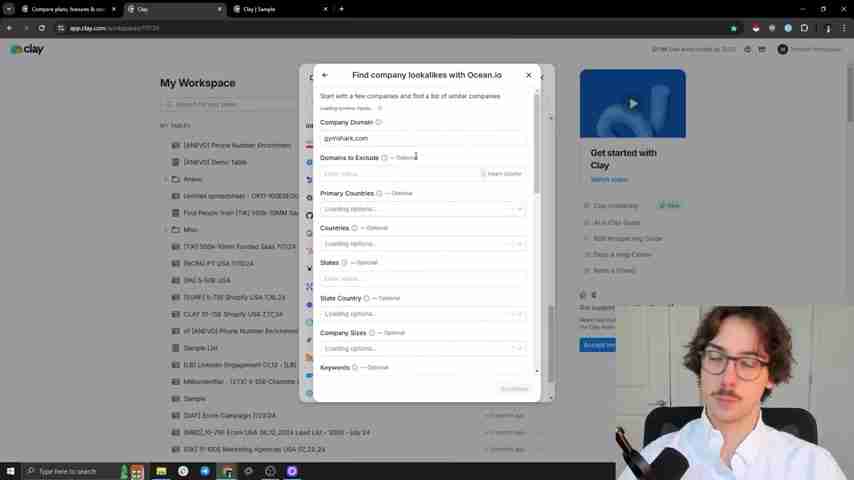Reload the page
854x480 pixels.
(x=41, y=28)
